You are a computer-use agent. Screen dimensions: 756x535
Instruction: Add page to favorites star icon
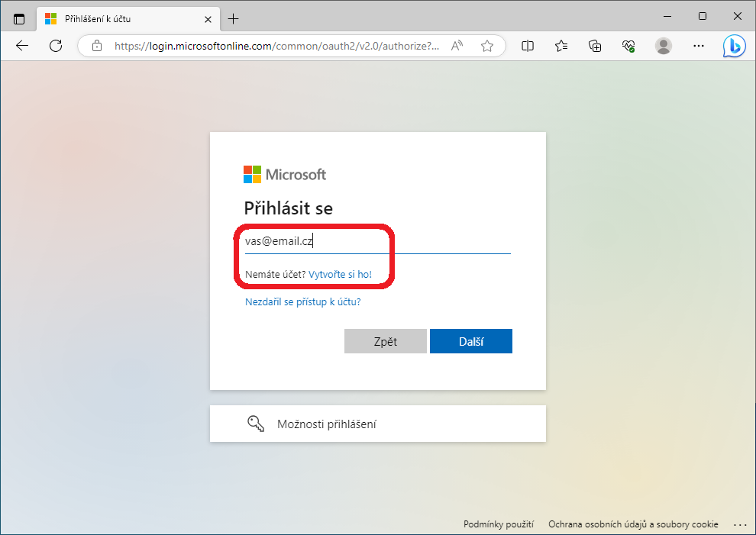tap(487, 46)
